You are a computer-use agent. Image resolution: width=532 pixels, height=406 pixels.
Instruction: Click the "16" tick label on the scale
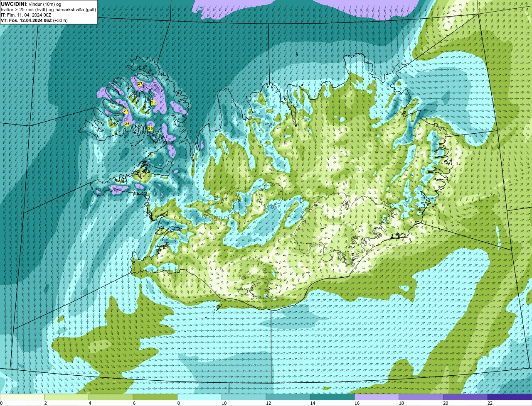tap(357, 403)
